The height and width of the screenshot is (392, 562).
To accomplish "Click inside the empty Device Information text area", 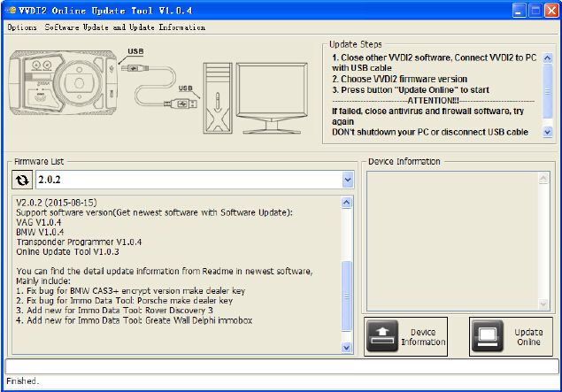I will coord(451,239).
